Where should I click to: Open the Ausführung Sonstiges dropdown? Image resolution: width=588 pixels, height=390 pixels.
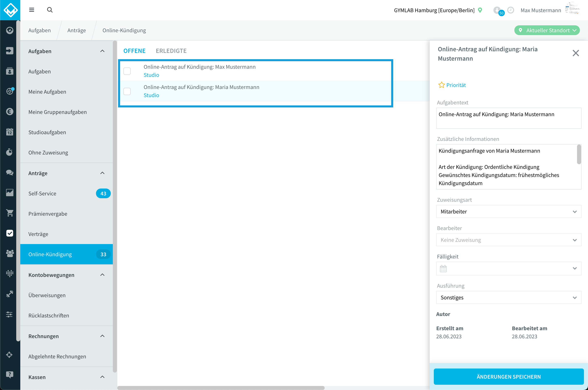point(509,298)
